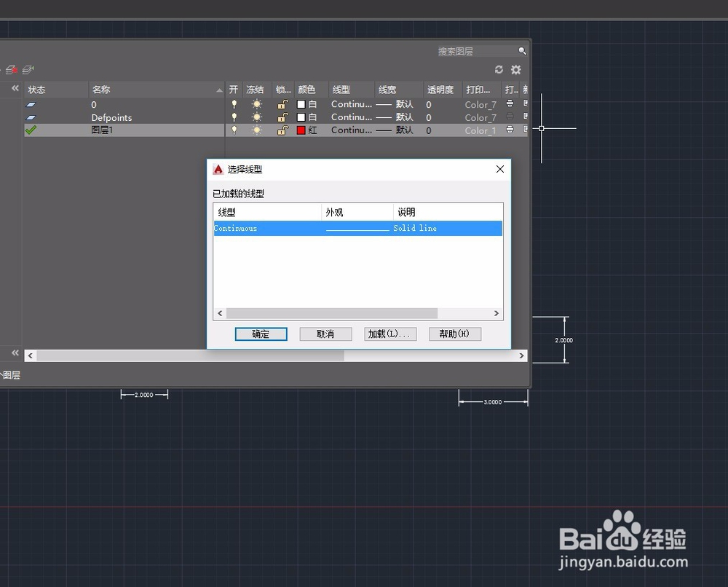Click Continu... linetype cell of 图层1
This screenshot has height=587, width=728.
[352, 130]
